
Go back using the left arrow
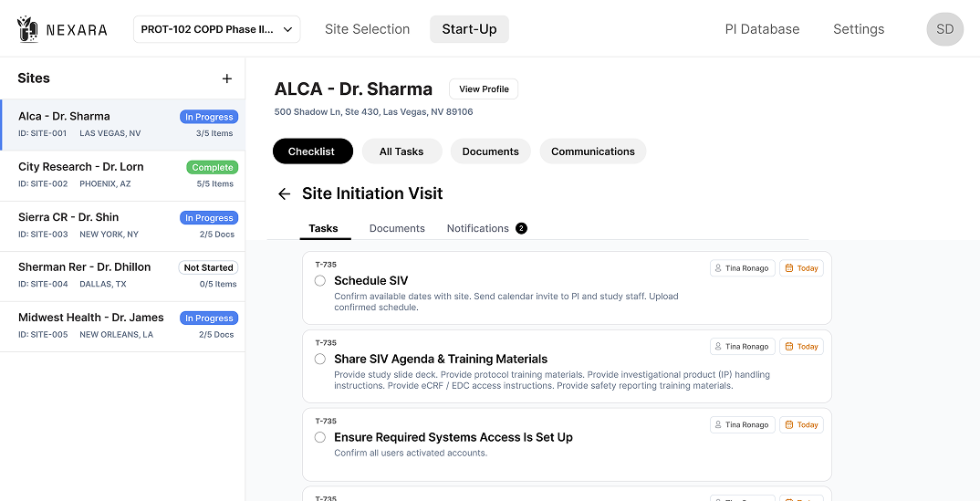[284, 193]
